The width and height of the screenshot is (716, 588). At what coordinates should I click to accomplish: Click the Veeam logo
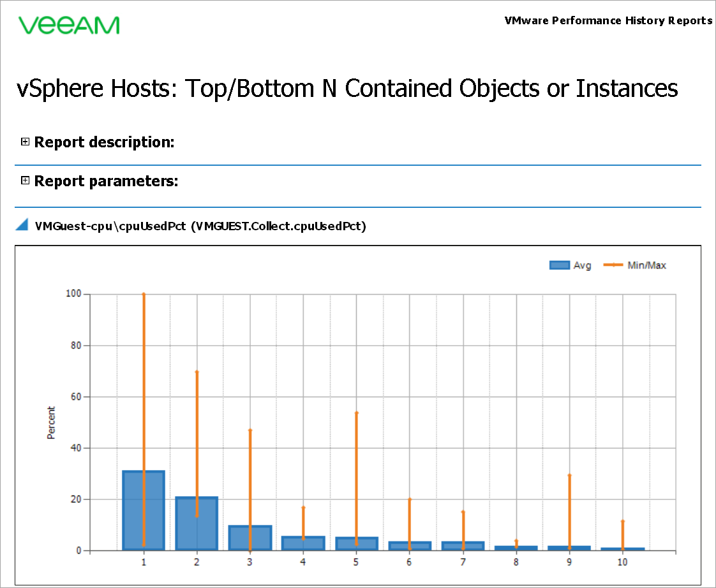69,26
